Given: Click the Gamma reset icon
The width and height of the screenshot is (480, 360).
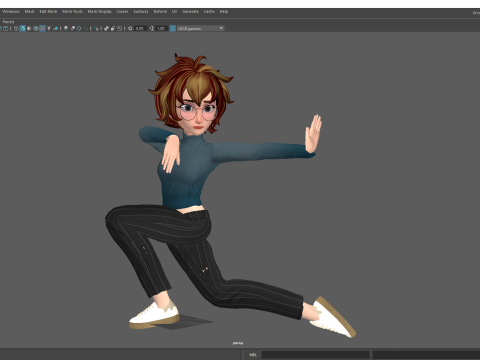Looking at the screenshot, I should tap(151, 28).
